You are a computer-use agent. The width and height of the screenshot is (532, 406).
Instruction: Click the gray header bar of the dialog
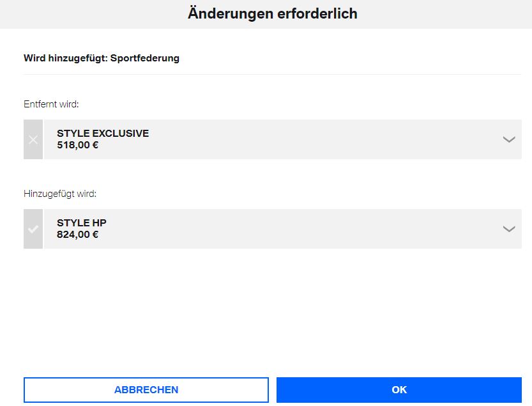pyautogui.click(x=447, y=13)
